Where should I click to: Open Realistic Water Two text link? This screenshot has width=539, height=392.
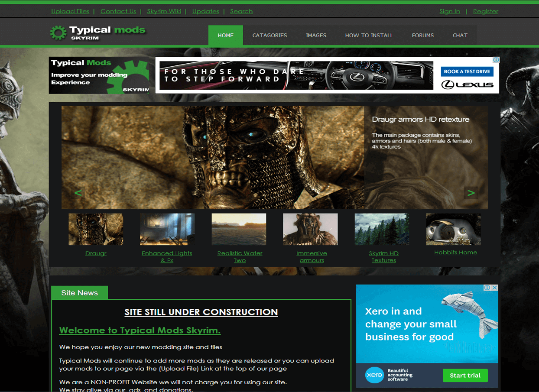[x=240, y=257]
